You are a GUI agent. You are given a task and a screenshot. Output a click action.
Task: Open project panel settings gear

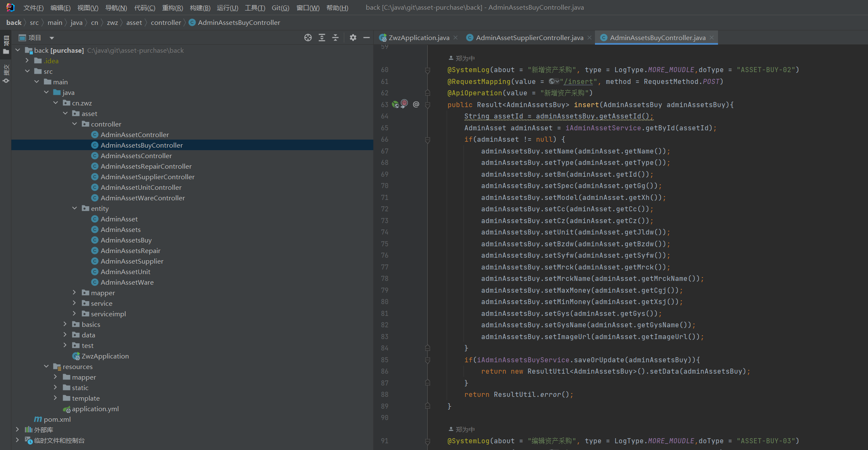click(x=353, y=38)
